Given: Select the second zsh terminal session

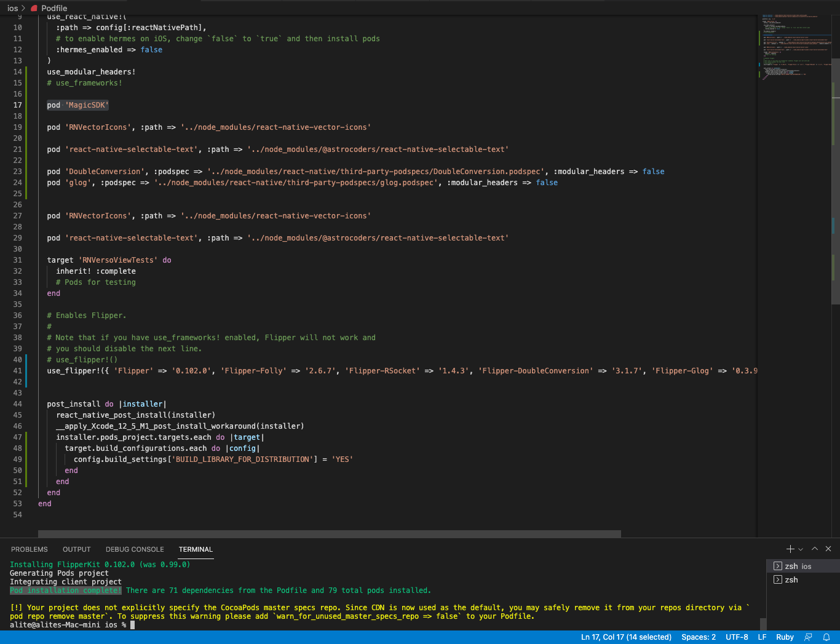Looking at the screenshot, I should pyautogui.click(x=793, y=579).
